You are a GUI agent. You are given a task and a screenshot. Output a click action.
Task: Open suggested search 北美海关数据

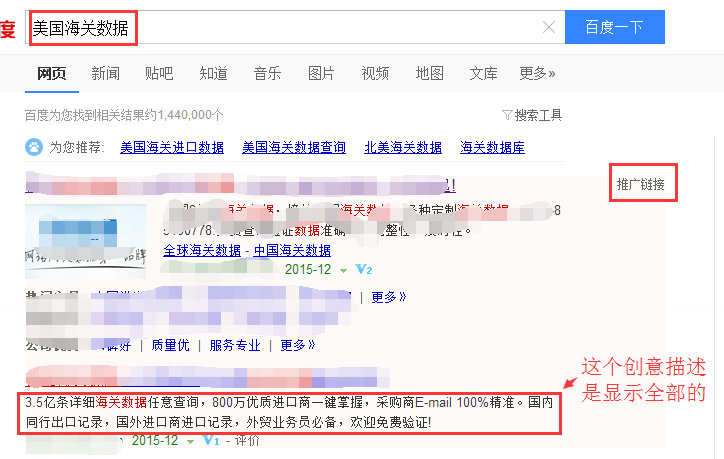(x=403, y=148)
